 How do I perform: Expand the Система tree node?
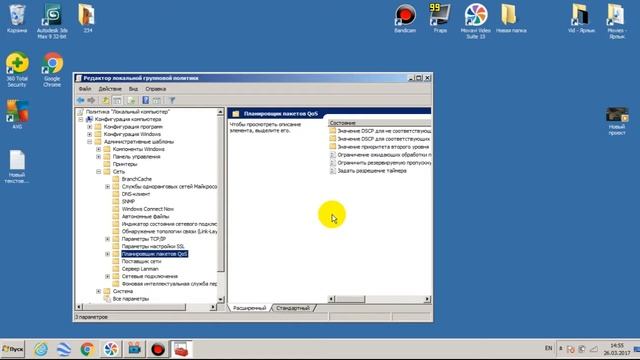click(x=98, y=291)
